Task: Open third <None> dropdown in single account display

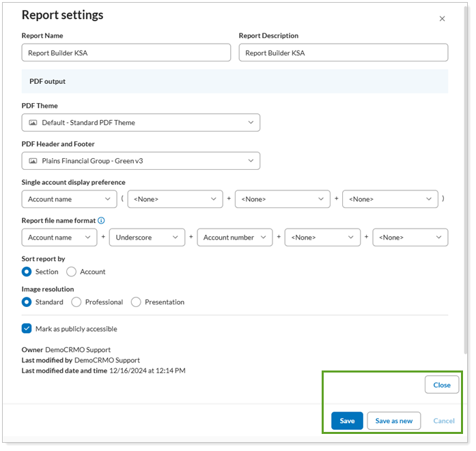Action: (390, 199)
